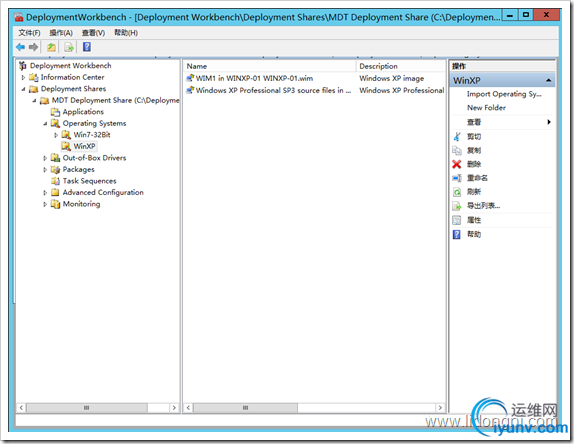Click the Up one level toolbar icon

(x=51, y=47)
